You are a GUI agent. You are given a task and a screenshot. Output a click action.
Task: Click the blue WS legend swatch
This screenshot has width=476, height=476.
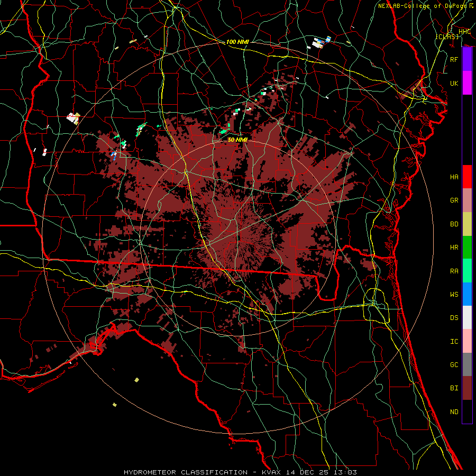click(467, 294)
